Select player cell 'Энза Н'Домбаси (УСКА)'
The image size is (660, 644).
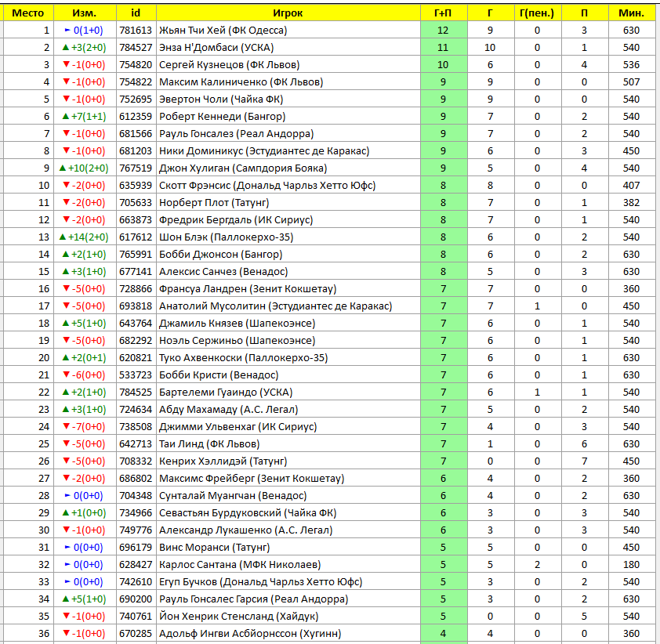click(288, 48)
